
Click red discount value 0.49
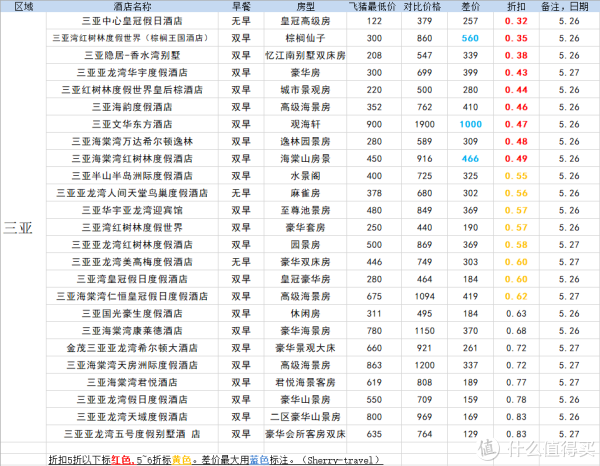tap(516, 159)
